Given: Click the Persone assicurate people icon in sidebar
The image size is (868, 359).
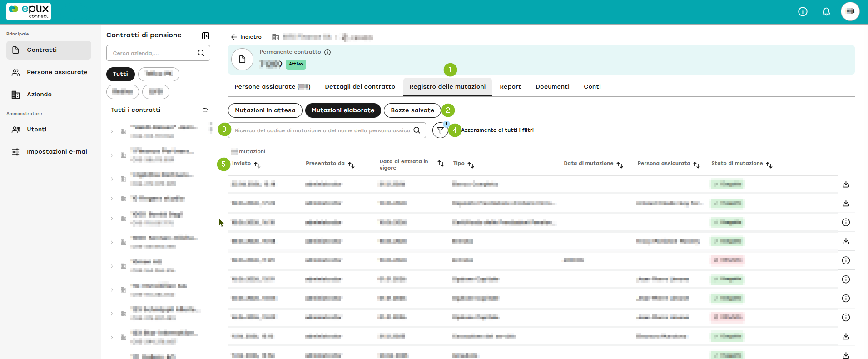Looking at the screenshot, I should coord(16,72).
